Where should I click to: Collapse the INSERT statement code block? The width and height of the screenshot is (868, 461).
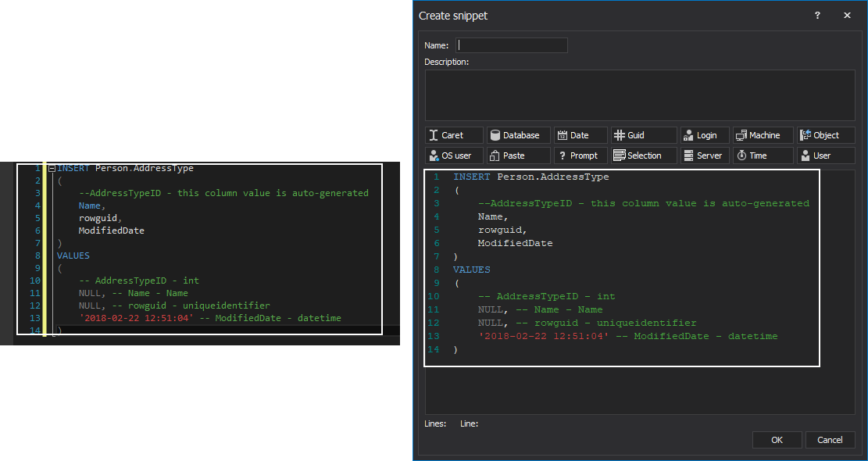(52, 168)
